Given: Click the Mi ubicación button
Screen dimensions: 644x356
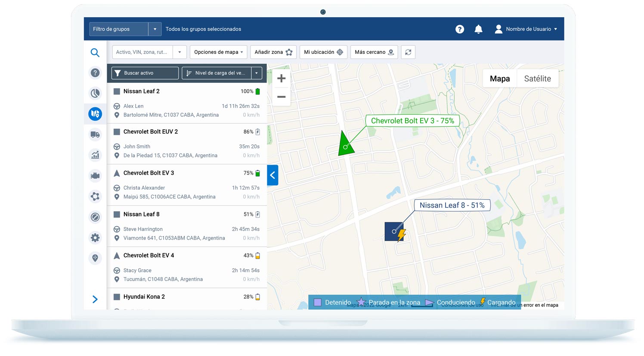Looking at the screenshot, I should [323, 52].
